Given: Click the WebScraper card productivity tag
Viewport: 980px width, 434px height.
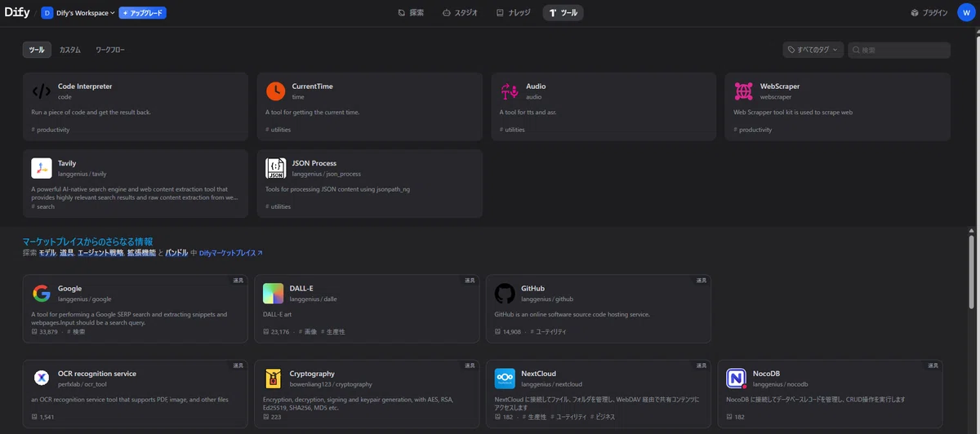Looking at the screenshot, I should point(753,130).
